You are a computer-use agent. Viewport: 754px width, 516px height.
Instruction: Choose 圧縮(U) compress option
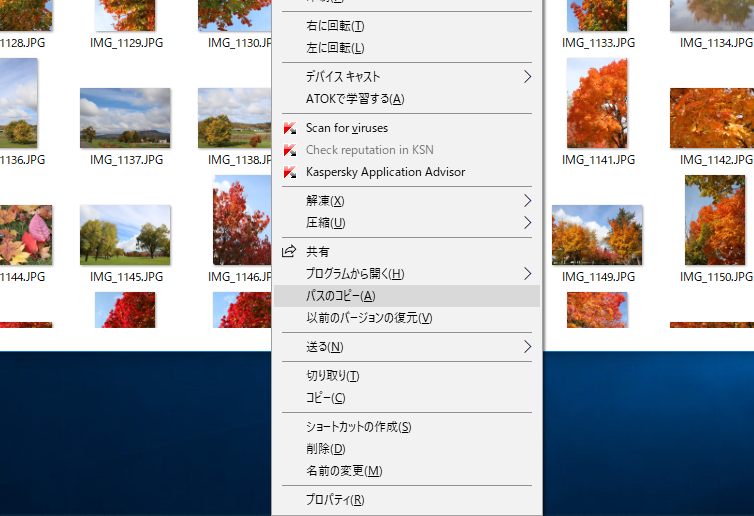point(407,223)
